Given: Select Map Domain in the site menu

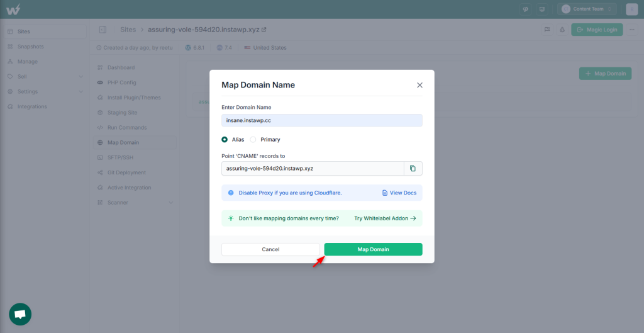Looking at the screenshot, I should pos(135,143).
